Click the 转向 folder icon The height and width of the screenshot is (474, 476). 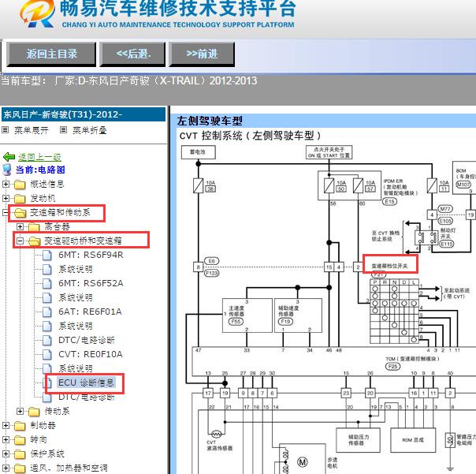point(20,440)
